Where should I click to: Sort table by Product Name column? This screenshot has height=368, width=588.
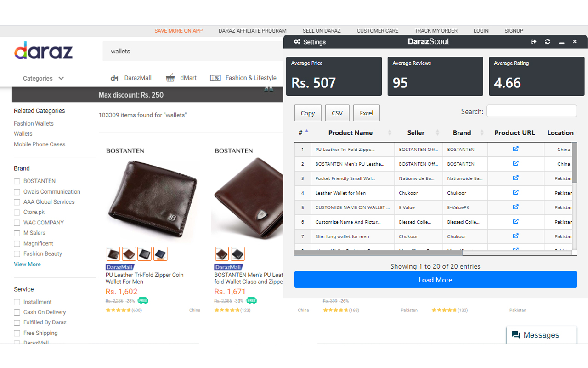351,133
